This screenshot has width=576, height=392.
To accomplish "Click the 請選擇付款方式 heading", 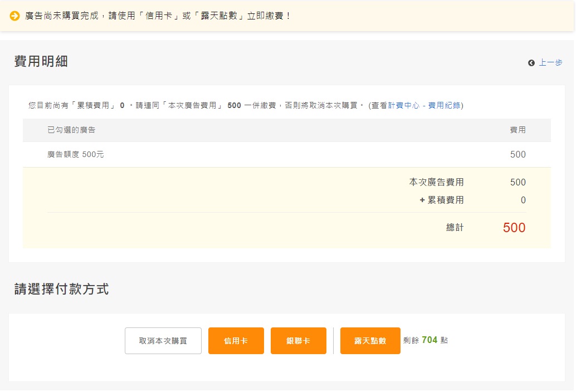I will point(61,290).
